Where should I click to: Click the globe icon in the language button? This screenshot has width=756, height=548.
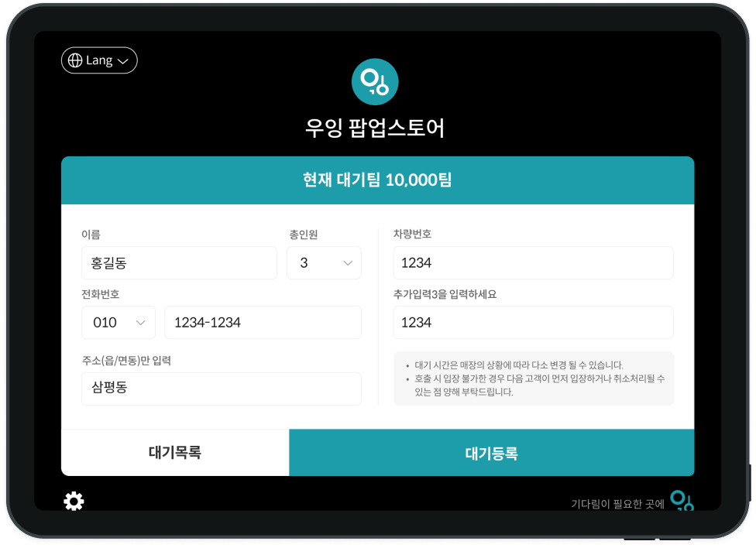coord(75,60)
